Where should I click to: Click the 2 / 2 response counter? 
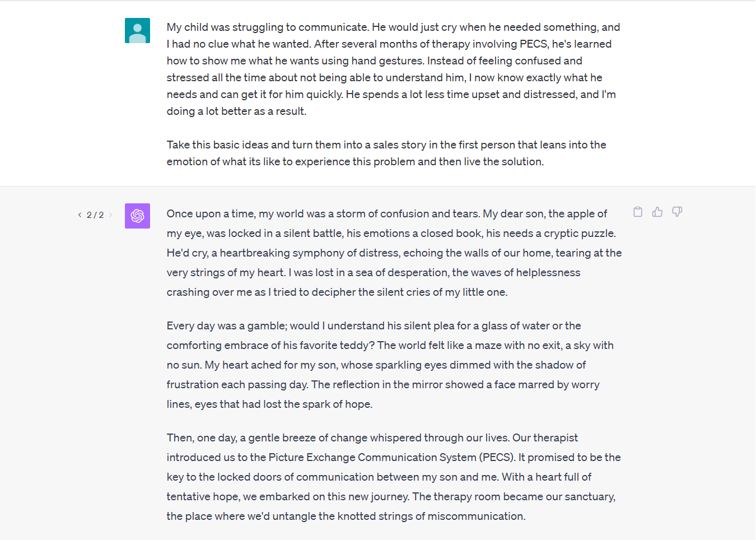tap(95, 215)
